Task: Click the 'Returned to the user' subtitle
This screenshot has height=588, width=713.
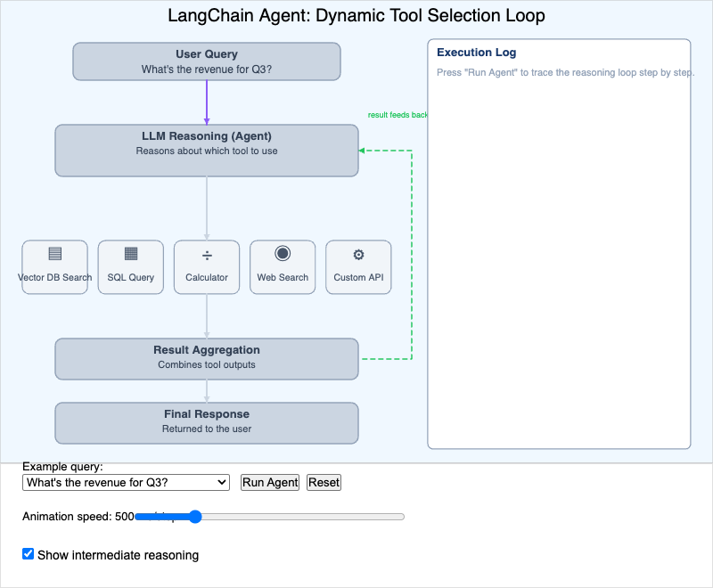Action: [x=207, y=429]
